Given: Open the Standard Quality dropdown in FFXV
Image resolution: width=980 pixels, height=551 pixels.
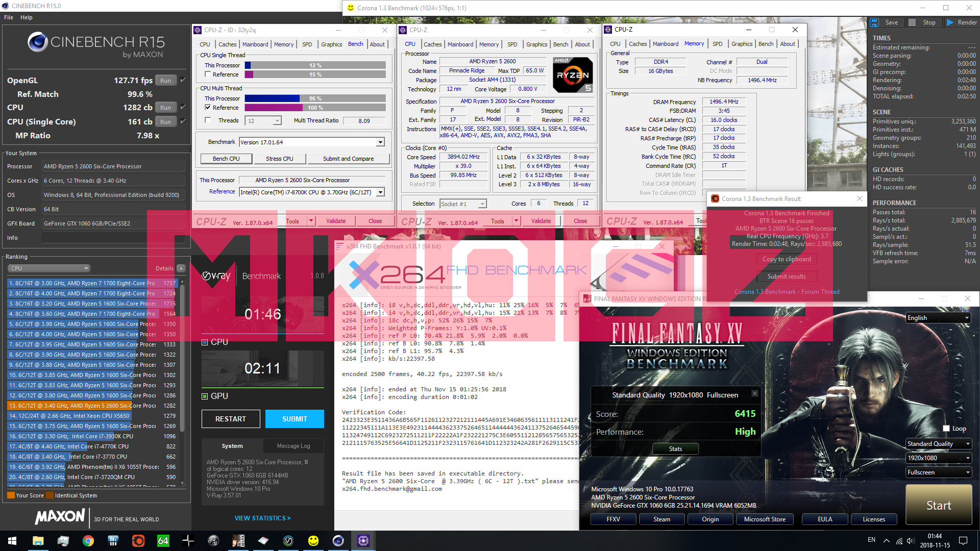Looking at the screenshot, I should coord(938,444).
